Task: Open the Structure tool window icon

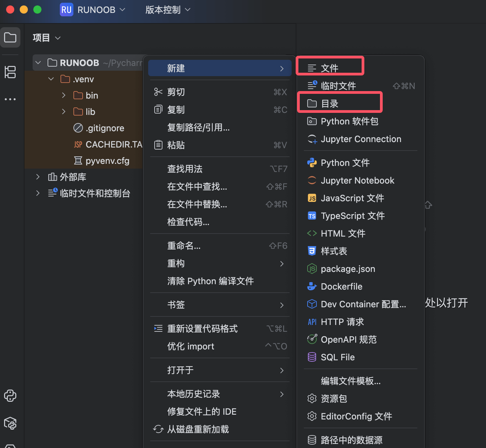Action: coord(10,72)
